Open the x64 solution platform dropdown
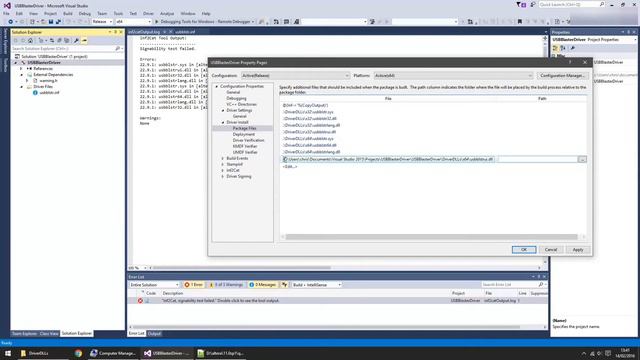 coord(133,22)
